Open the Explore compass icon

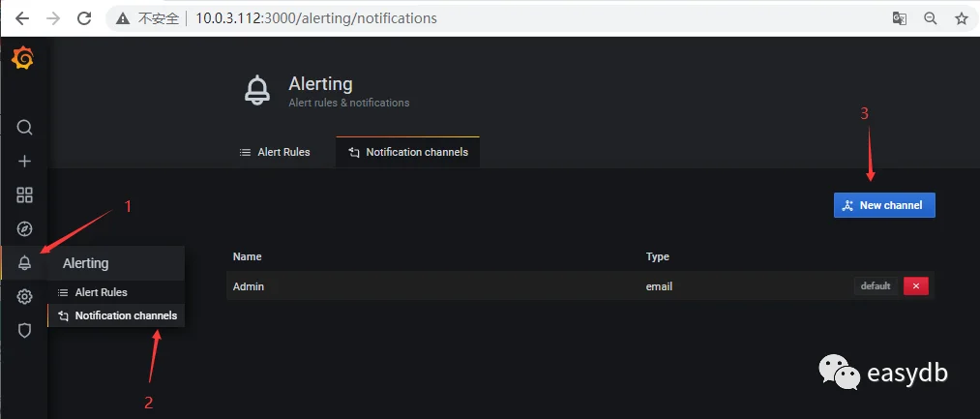tap(24, 229)
